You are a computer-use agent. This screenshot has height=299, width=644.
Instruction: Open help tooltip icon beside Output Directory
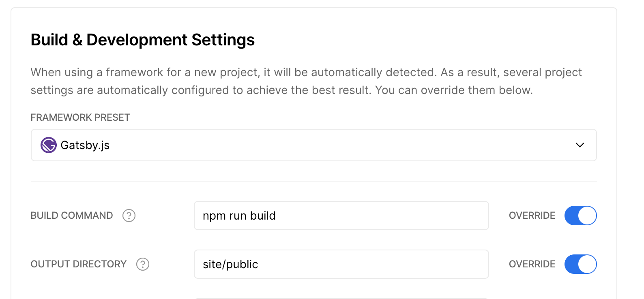tap(143, 264)
